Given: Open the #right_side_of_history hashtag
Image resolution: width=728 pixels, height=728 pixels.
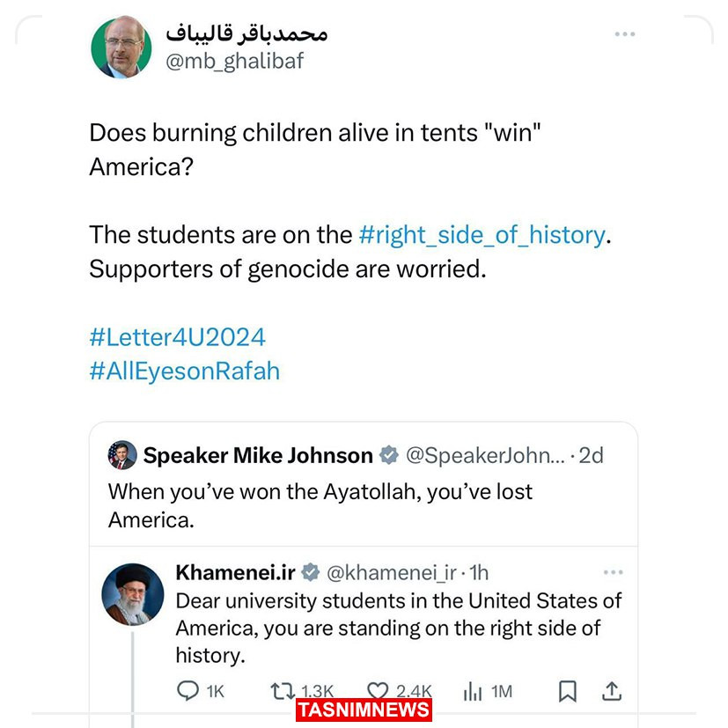Looking at the screenshot, I should (482, 236).
